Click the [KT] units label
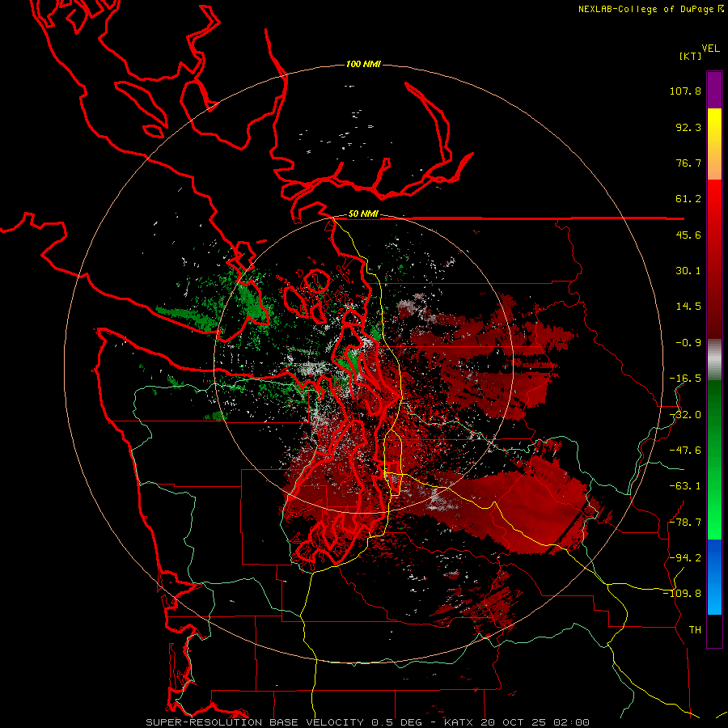728x728 pixels. [690, 56]
